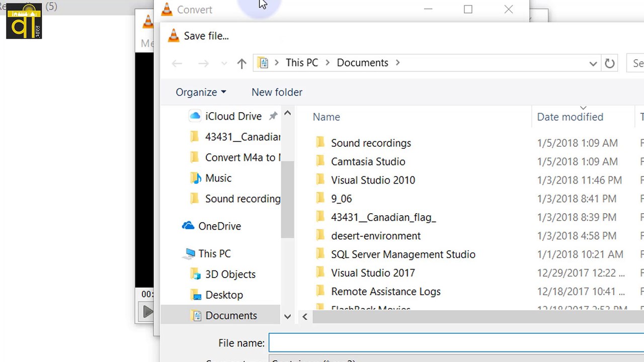This screenshot has width=644, height=362.
Task: Select the Visual Studio 2017 folder
Action: pos(373,274)
